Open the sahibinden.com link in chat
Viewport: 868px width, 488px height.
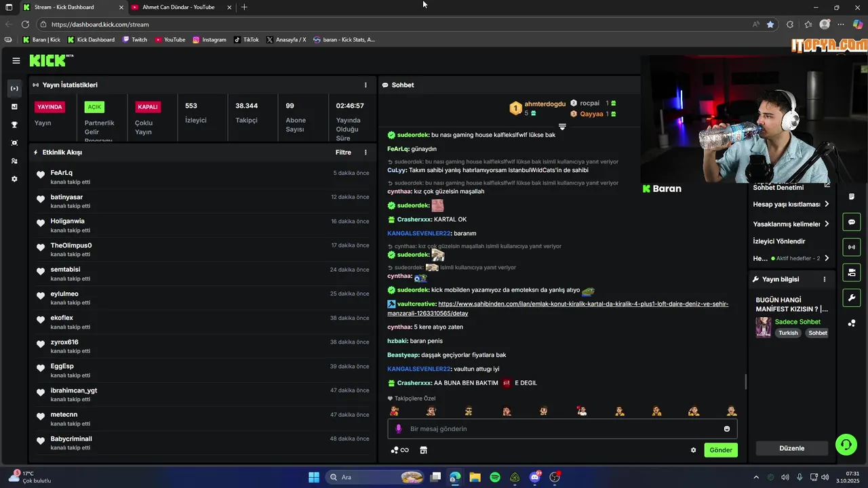(557, 308)
